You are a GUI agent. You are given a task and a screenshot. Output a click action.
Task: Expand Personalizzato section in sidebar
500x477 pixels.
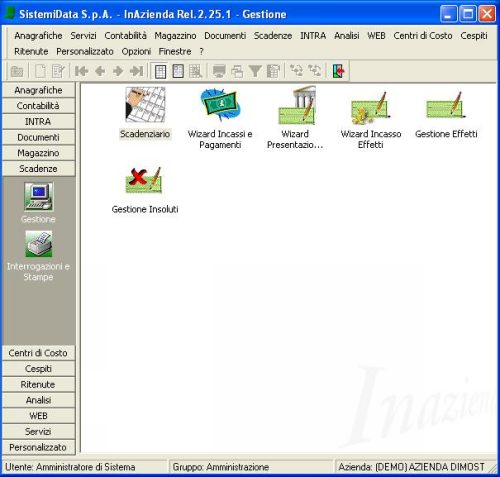click(x=38, y=447)
